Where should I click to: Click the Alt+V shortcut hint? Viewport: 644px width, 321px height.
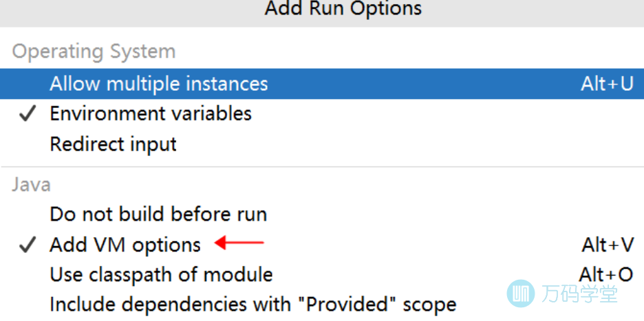pos(608,245)
